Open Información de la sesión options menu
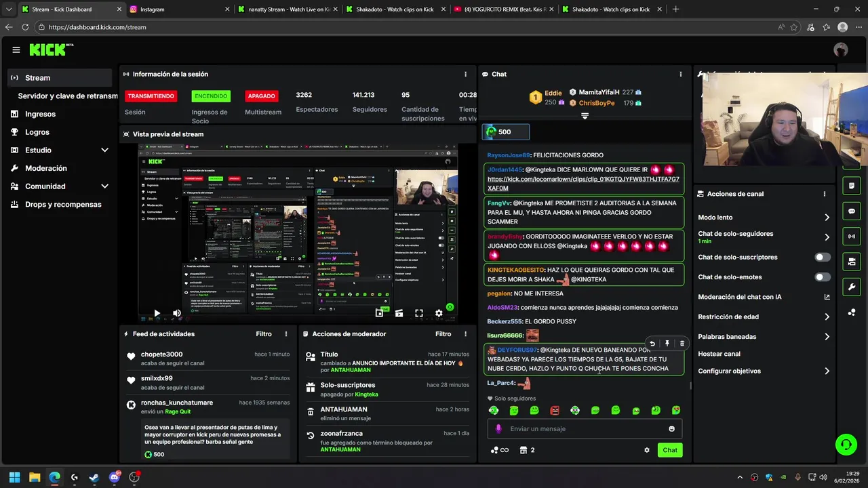Image resolution: width=868 pixels, height=488 pixels. coord(465,74)
